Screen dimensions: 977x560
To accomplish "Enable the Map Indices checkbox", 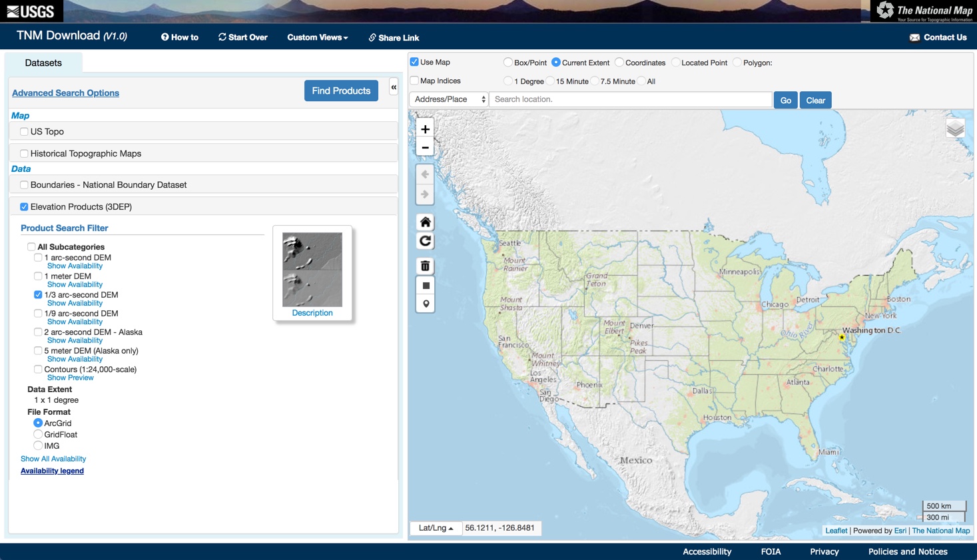I will point(414,81).
